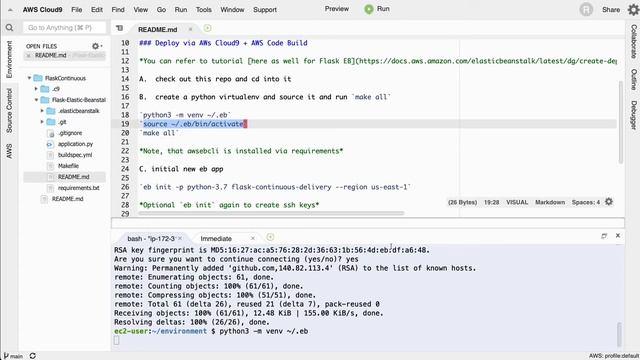Click the editor vertical scrollbar
Screen dimensions: 640x360
[621, 122]
